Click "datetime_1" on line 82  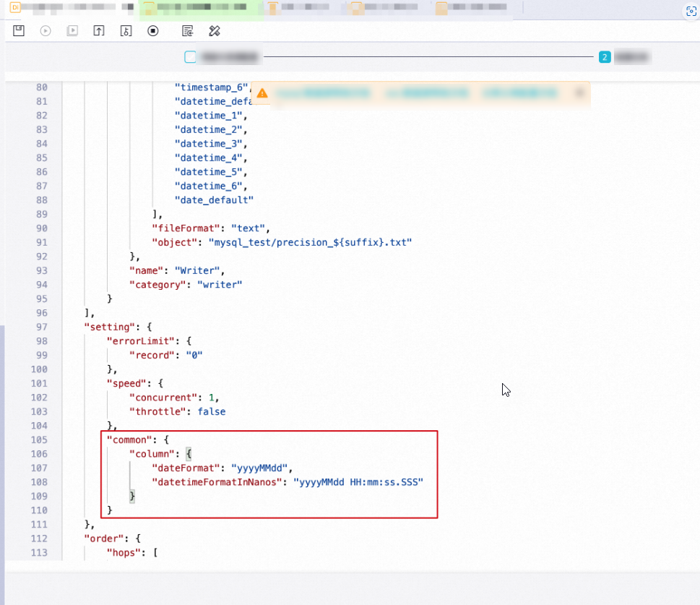tap(209, 115)
